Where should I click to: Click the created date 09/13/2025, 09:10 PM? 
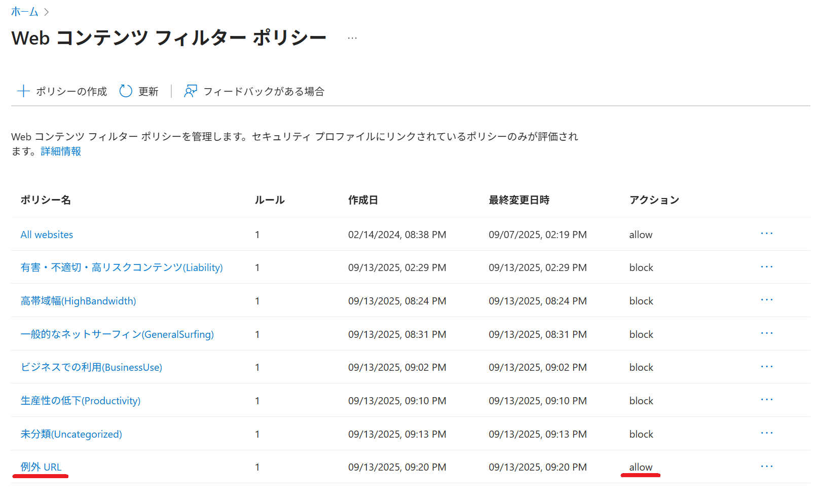pos(397,401)
